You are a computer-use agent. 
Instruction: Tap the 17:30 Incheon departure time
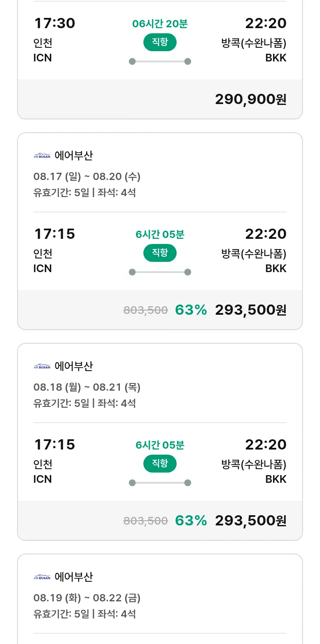coord(54,23)
